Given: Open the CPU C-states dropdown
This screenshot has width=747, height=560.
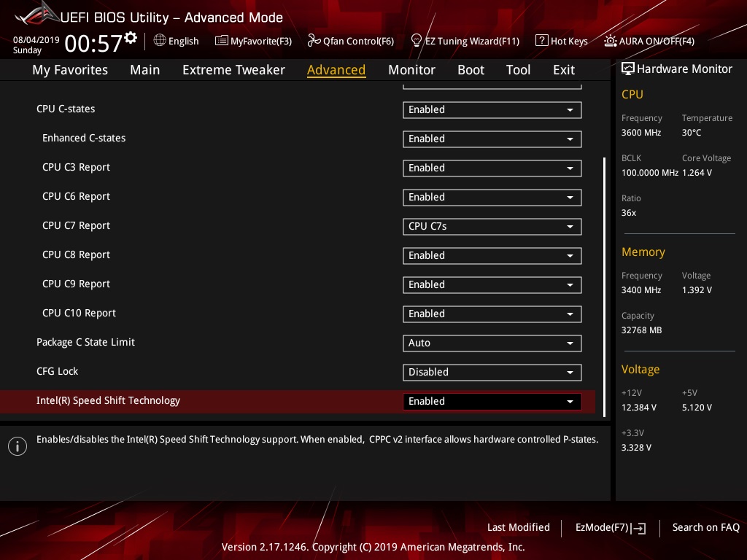Looking at the screenshot, I should [x=492, y=110].
